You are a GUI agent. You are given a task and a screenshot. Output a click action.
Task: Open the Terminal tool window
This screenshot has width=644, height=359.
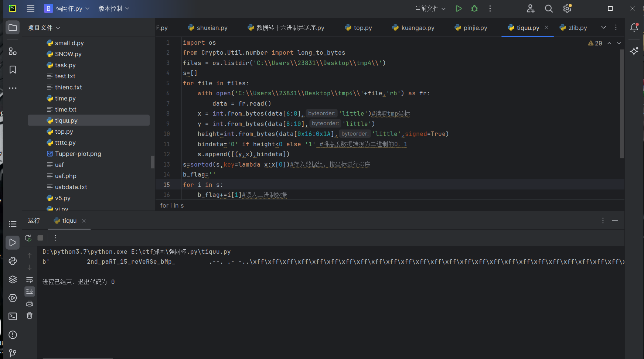(x=13, y=316)
